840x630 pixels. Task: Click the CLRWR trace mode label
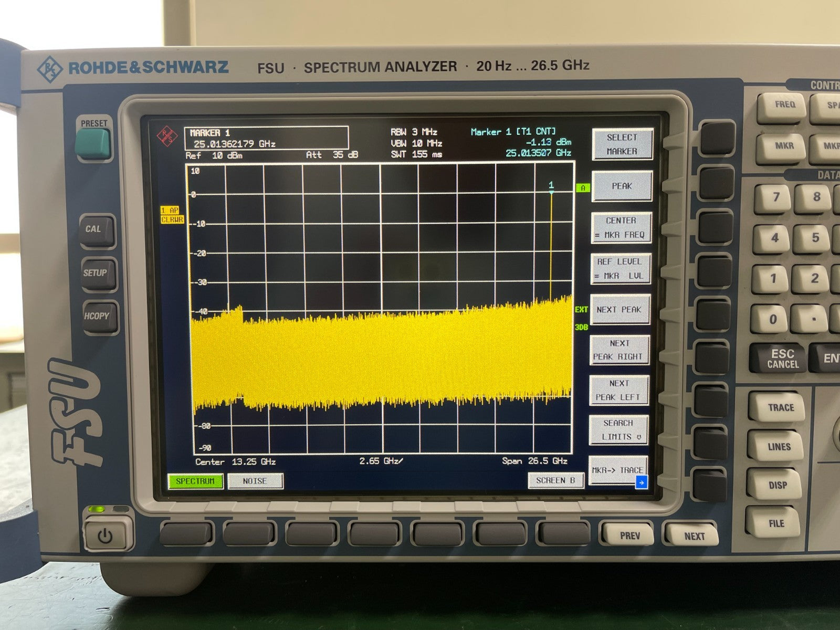coord(172,219)
